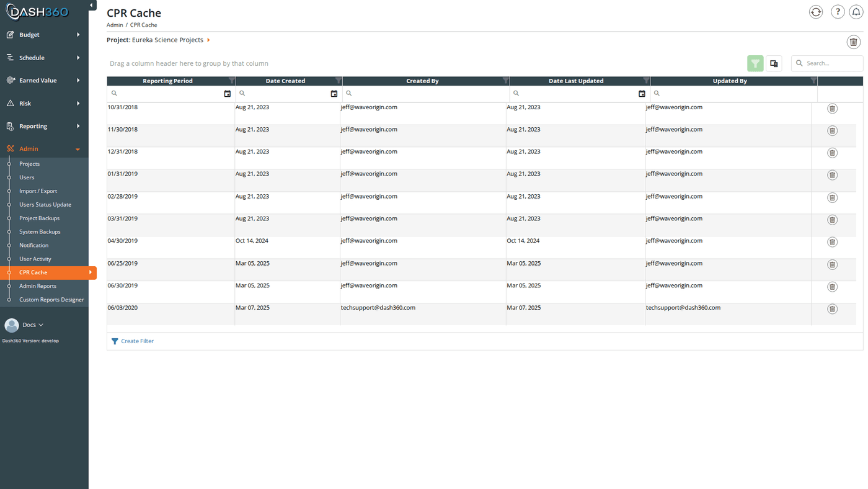This screenshot has height=489, width=868.
Task: Click the Create Filter link
Action: [133, 341]
